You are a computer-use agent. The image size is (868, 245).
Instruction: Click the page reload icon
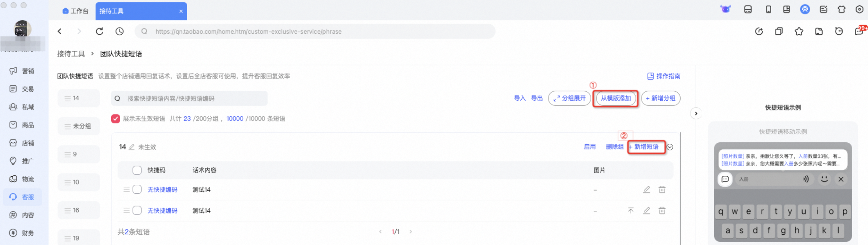99,31
